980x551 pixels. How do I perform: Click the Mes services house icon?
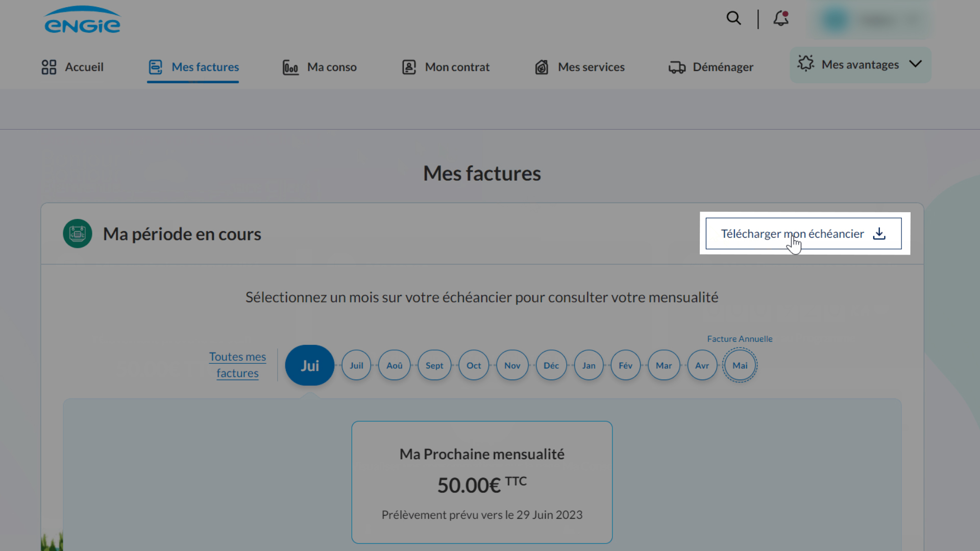pyautogui.click(x=542, y=67)
